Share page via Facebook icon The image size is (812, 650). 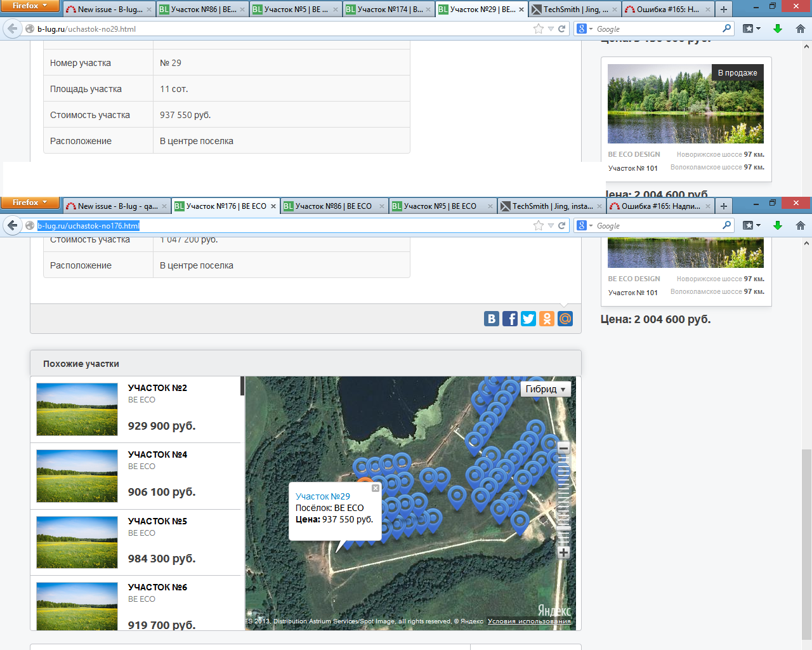pos(510,319)
